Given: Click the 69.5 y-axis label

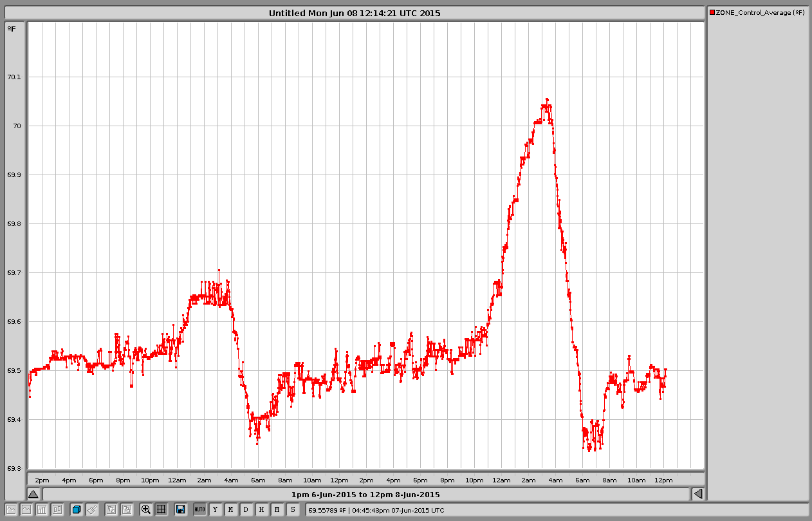Looking at the screenshot, I should point(14,370).
